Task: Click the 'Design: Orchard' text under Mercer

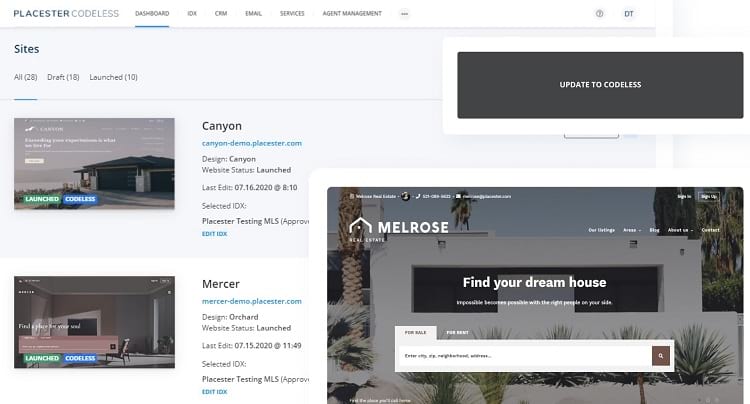Action: coord(230,317)
